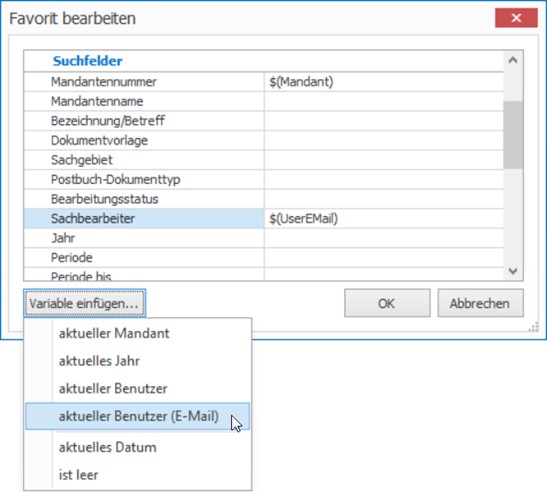This screenshot has width=547, height=492.
Task: Select the Jahr row label
Action: (63, 238)
